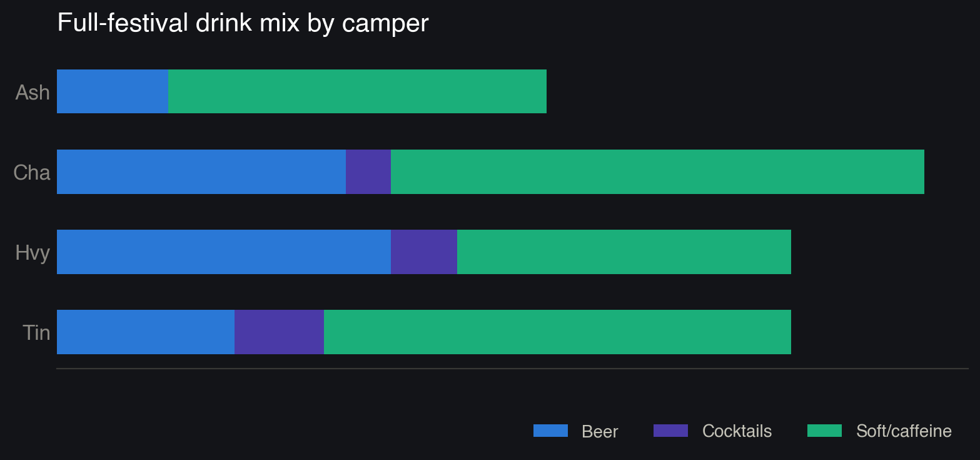This screenshot has width=980, height=460.
Task: Select Cha's blue Beer bar segment
Action: (201, 171)
